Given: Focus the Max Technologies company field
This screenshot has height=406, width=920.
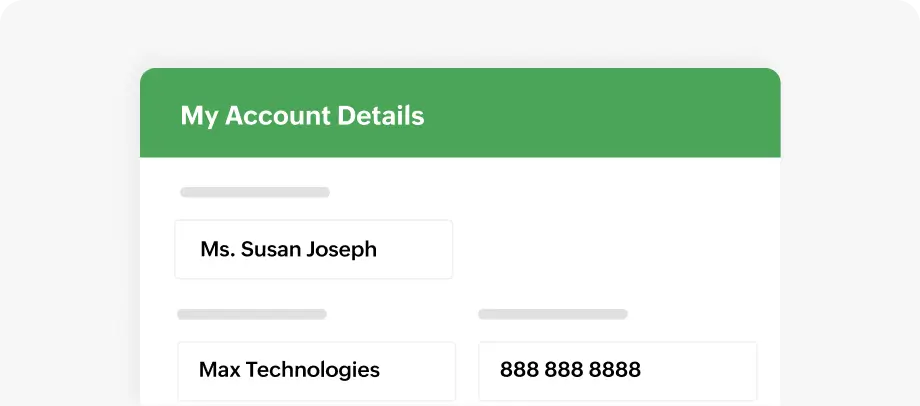Looking at the screenshot, I should [x=316, y=370].
